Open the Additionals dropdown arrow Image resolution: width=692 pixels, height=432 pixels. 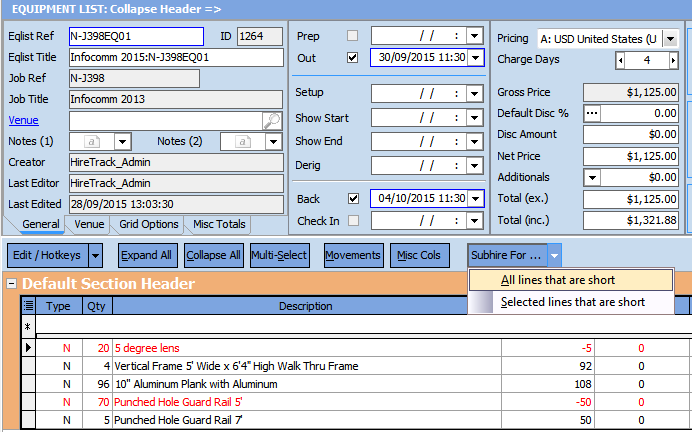(592, 177)
